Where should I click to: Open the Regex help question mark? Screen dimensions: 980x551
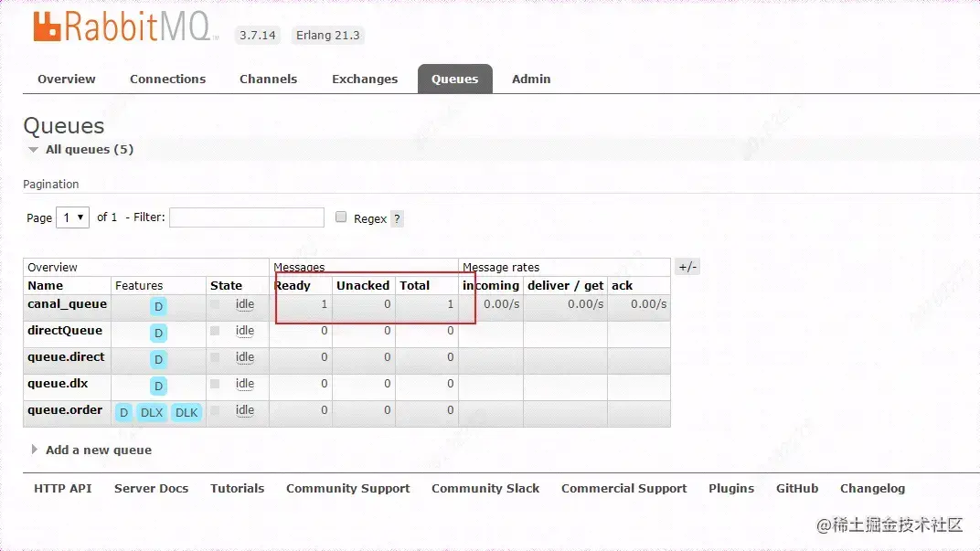397,218
